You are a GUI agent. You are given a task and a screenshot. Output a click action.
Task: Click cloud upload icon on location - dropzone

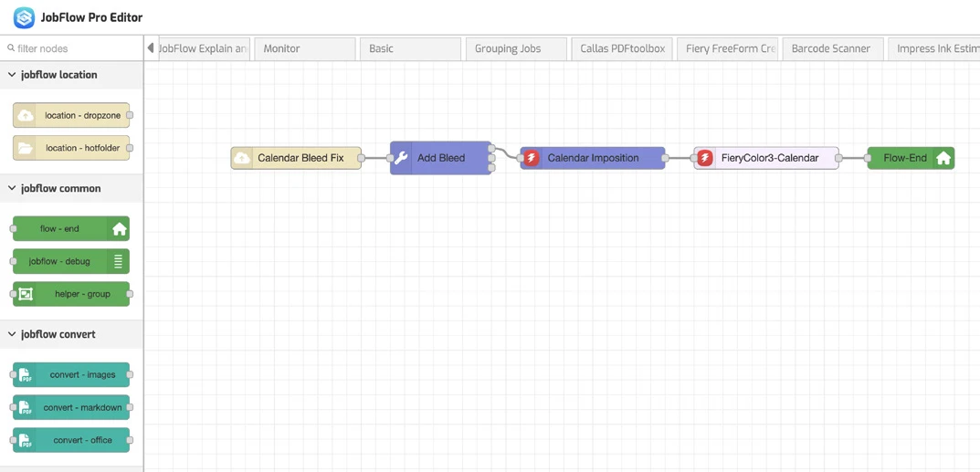pyautogui.click(x=25, y=116)
